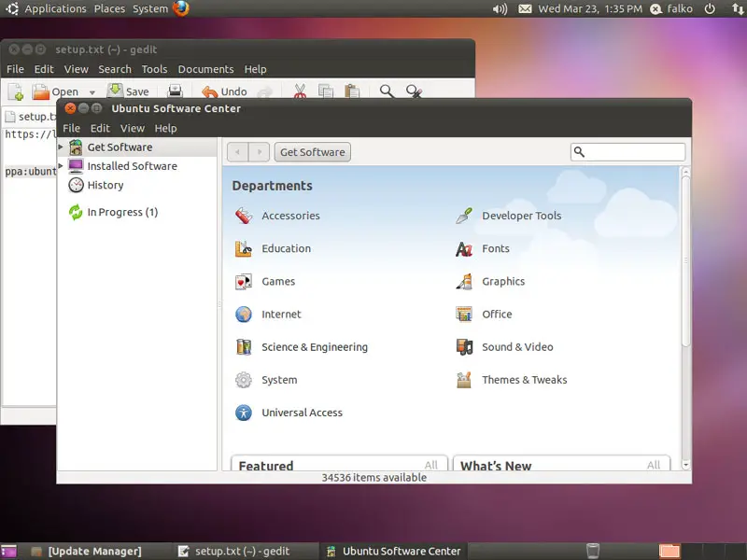This screenshot has width=747, height=560.
Task: Select the setup.txt tab in gedit
Action: (31, 116)
